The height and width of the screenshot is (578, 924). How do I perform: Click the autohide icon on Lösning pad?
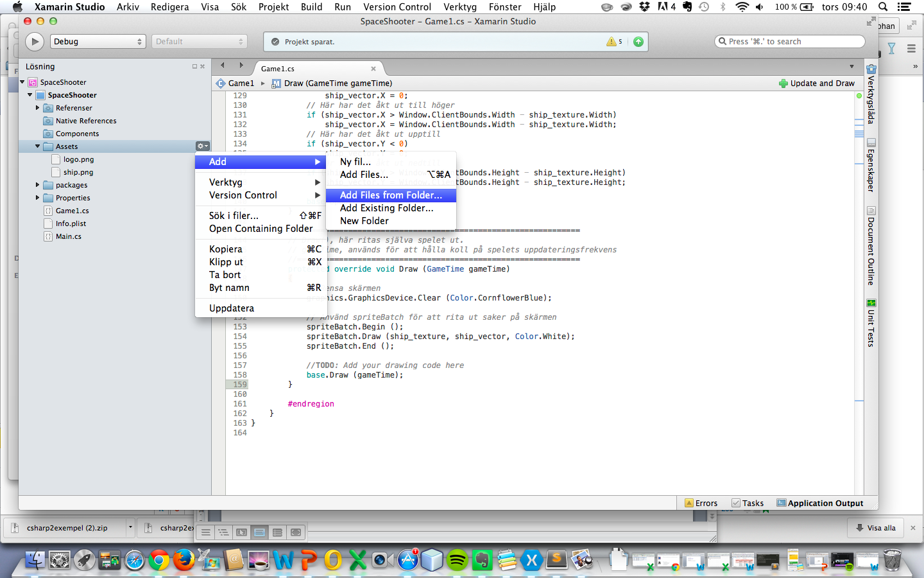tap(194, 67)
